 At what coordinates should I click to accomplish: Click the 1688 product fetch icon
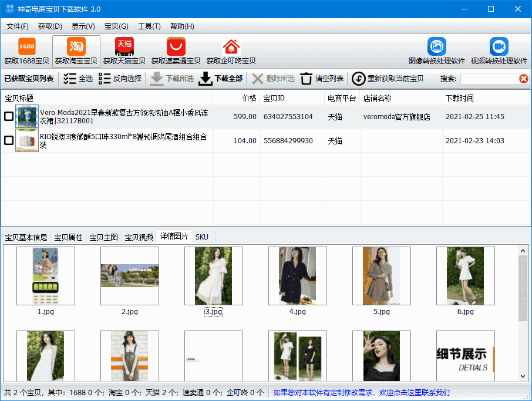[27, 46]
